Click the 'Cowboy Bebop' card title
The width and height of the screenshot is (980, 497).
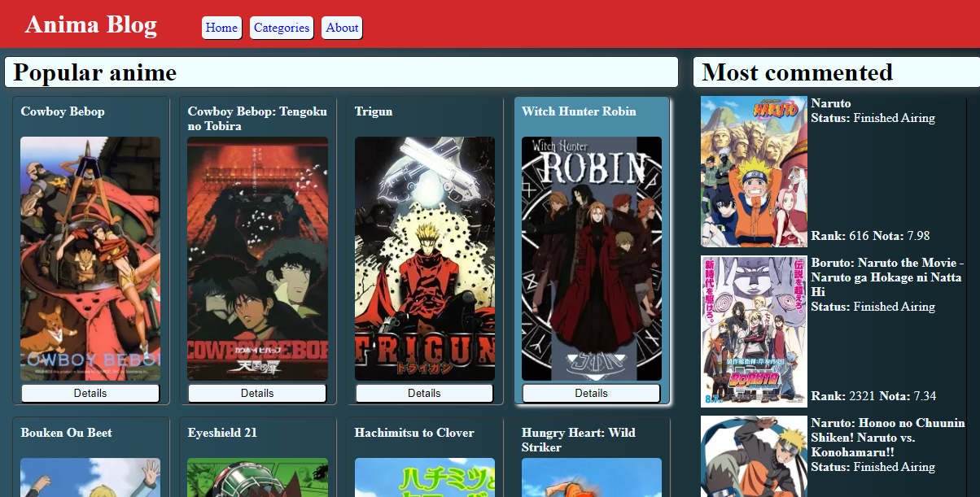click(63, 111)
